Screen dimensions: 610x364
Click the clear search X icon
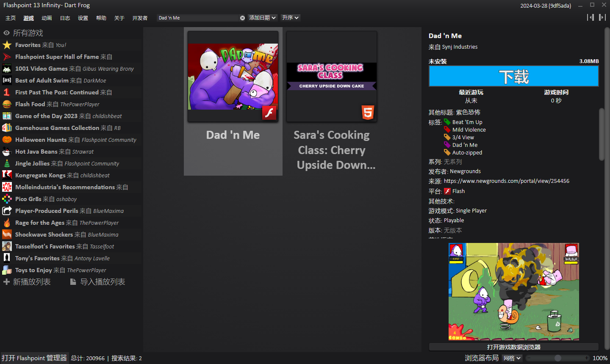[x=242, y=18]
